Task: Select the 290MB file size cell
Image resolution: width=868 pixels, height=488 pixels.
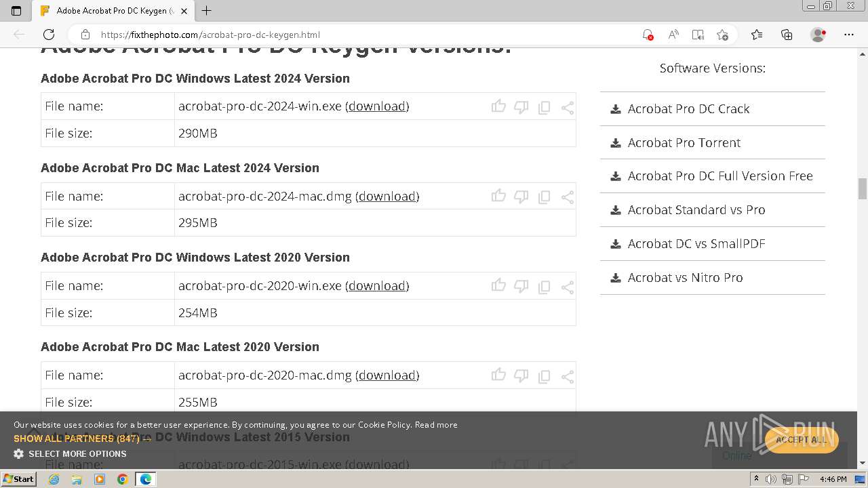Action: (x=375, y=133)
